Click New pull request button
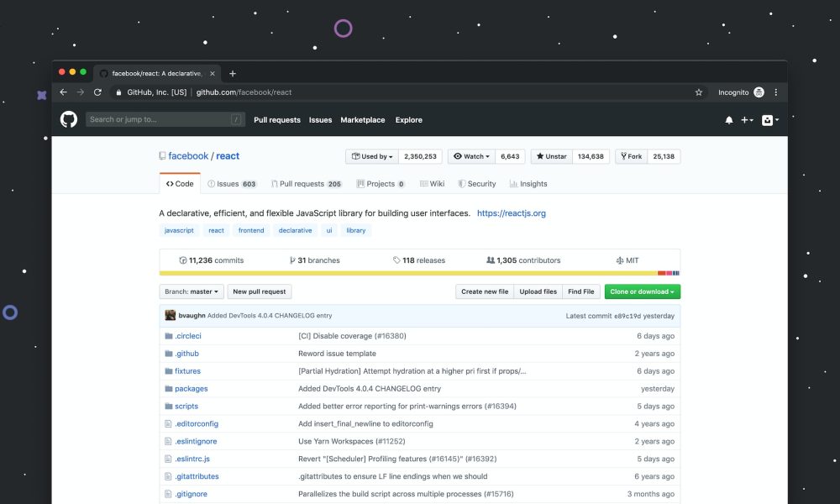The width and height of the screenshot is (840, 504). pos(260,291)
